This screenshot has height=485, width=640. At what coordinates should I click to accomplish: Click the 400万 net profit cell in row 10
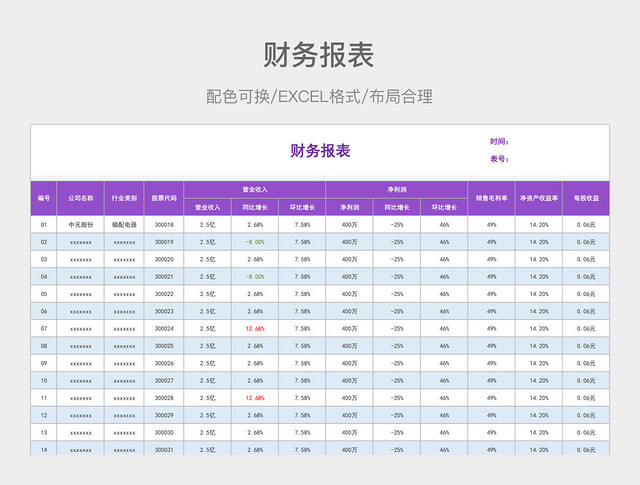click(x=349, y=380)
